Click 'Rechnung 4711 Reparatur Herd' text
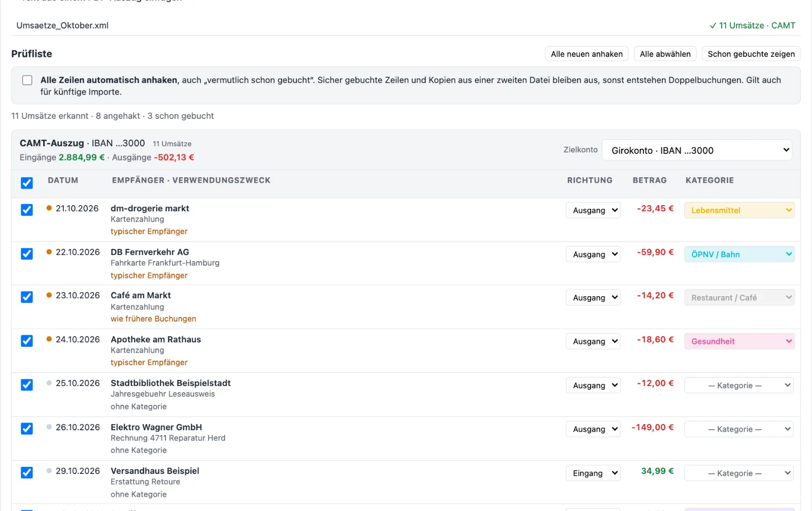This screenshot has width=812, height=511. pos(168,438)
